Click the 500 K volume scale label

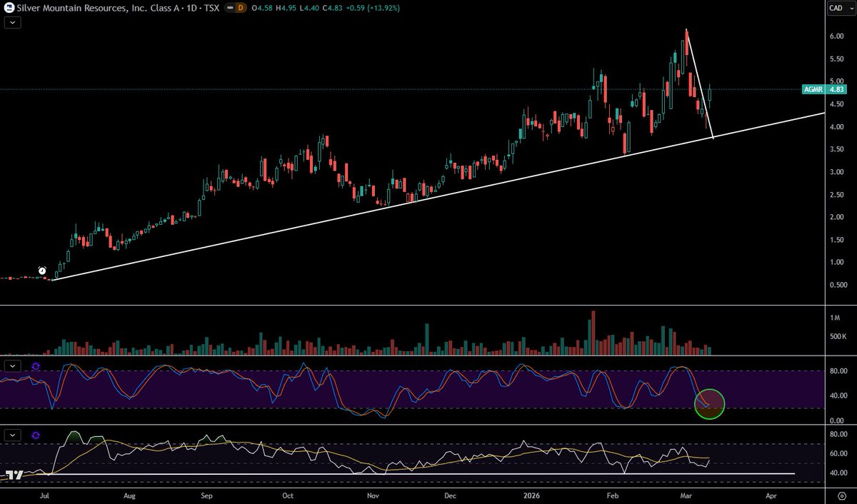(x=837, y=337)
